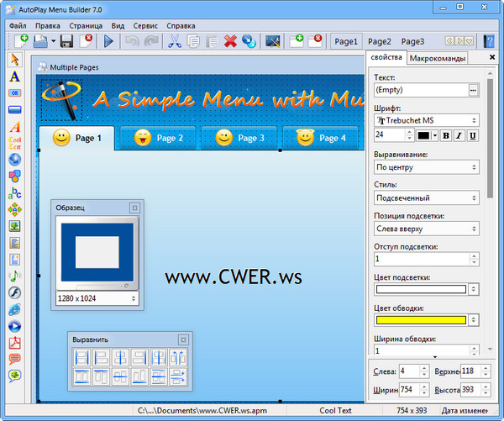Open help with the question mark icon
The height and width of the screenshot is (421, 504).
(x=489, y=41)
